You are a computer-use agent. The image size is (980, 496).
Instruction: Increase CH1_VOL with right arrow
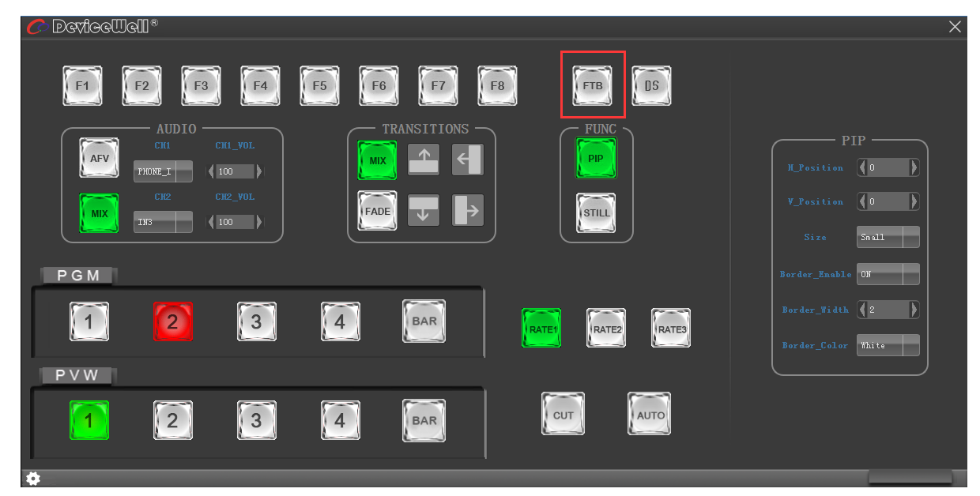(259, 171)
